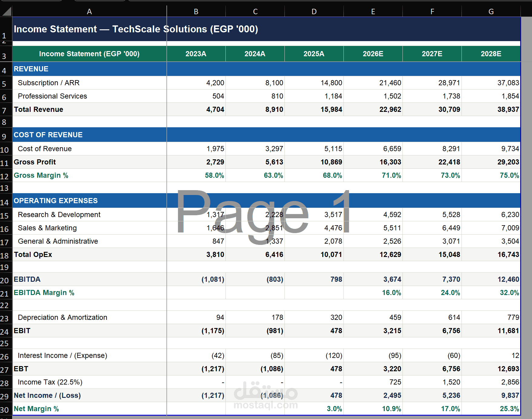This screenshot has height=419, width=532.
Task: Select EBT value 12,693
Action: click(491, 369)
